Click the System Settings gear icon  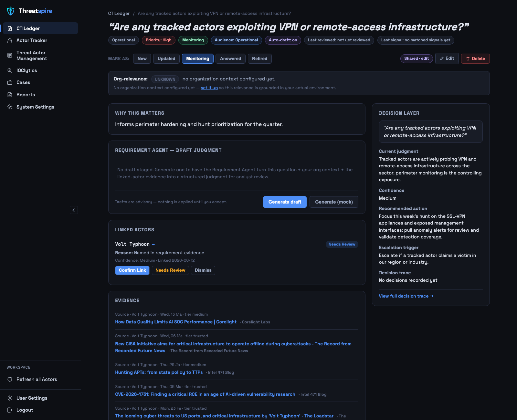10,107
